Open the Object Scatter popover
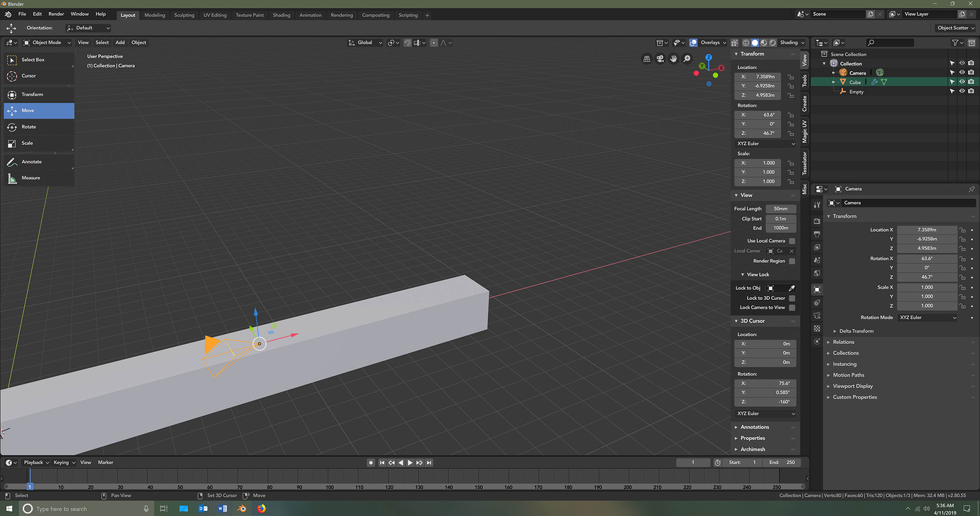980x516 pixels. coord(956,27)
